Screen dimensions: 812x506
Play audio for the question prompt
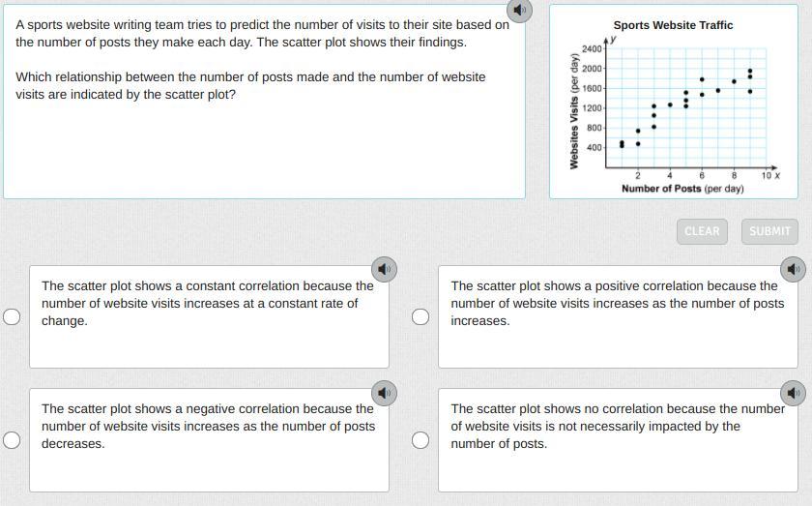[520, 10]
